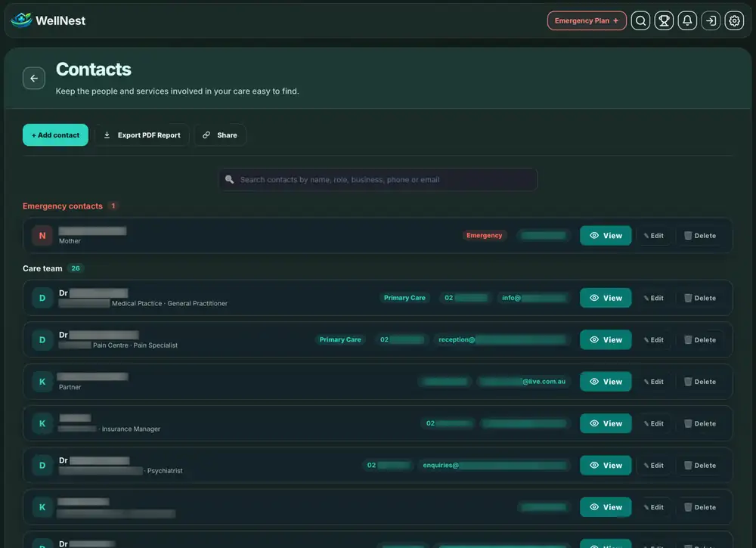
Task: Delete the Partner contact
Action: 699,381
